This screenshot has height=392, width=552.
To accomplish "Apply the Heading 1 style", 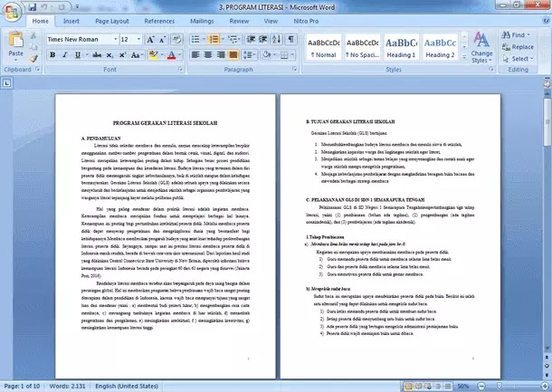I will point(401,47).
